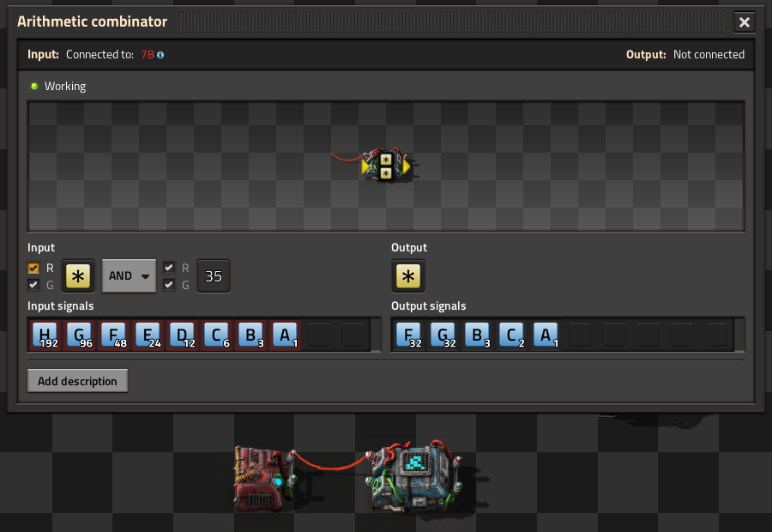
Task: Open the AND operator dropdown
Action: (129, 275)
